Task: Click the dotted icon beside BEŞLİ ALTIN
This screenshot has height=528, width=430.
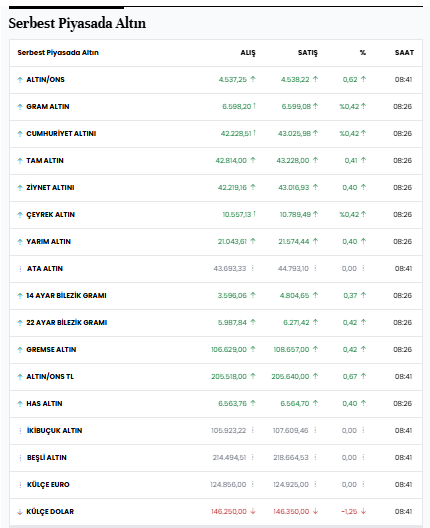Action: click(x=20, y=458)
